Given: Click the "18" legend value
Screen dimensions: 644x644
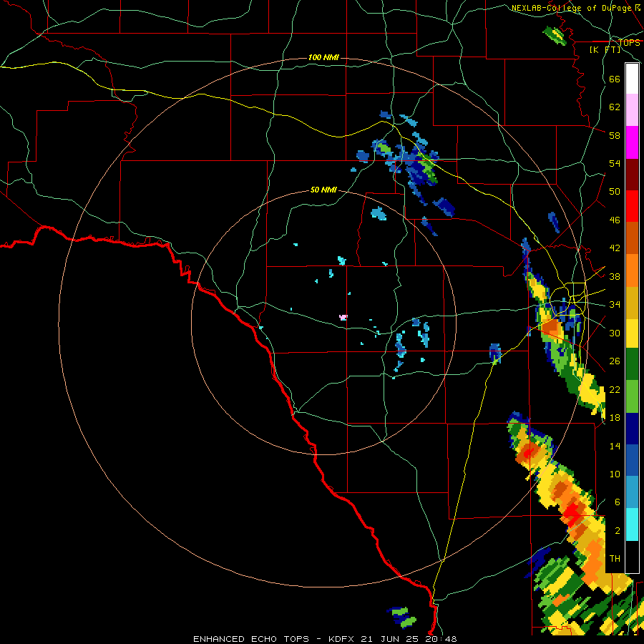Looking at the screenshot, I should 615,418.
